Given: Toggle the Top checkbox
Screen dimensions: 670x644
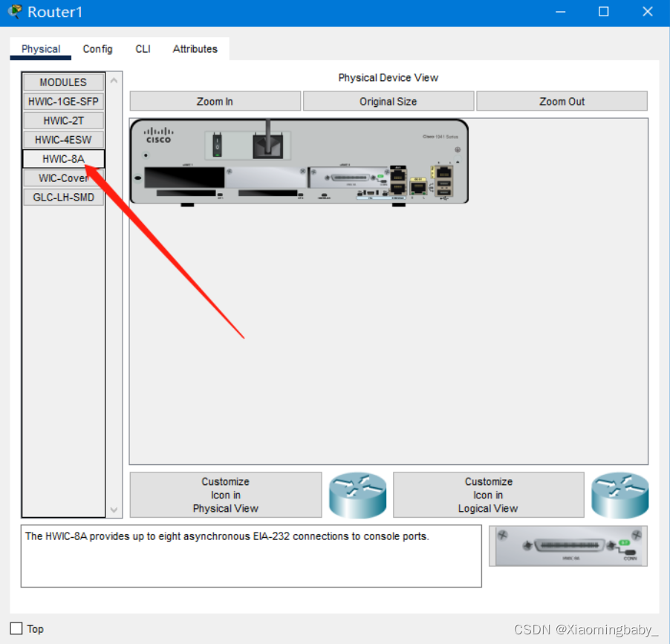Looking at the screenshot, I should click(16, 628).
